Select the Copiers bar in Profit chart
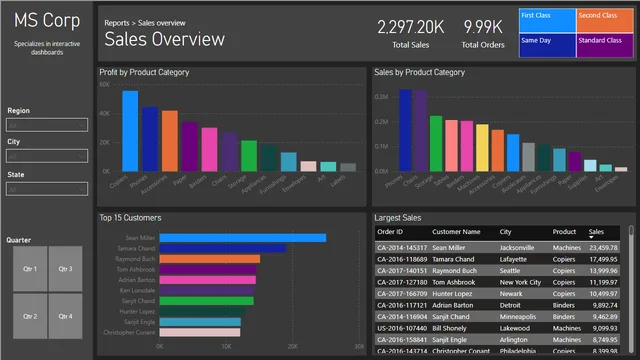640x360 pixels. coord(130,131)
